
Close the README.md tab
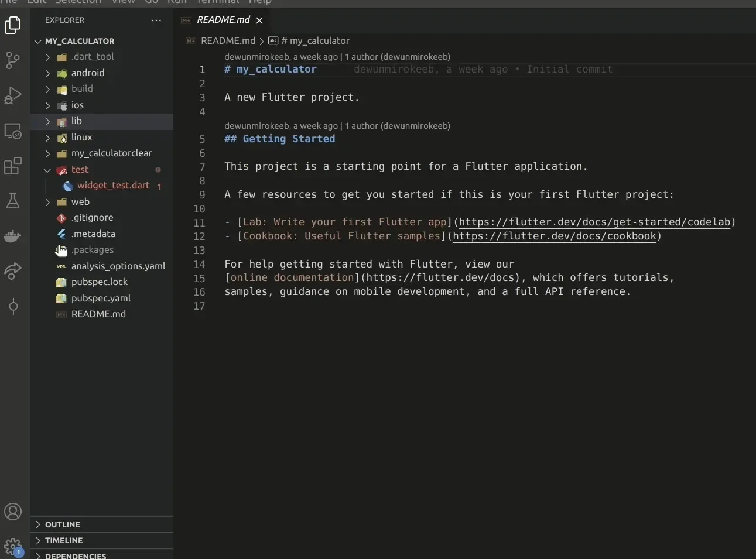tap(259, 20)
